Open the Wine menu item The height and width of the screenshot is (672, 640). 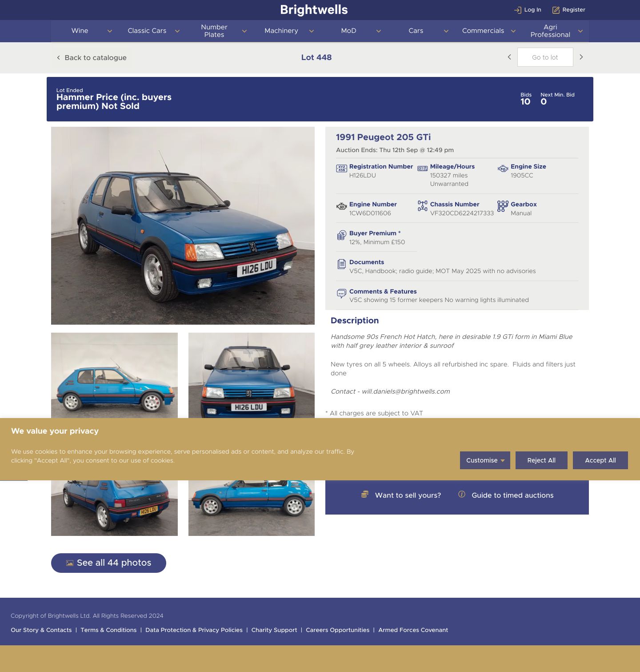pos(80,31)
